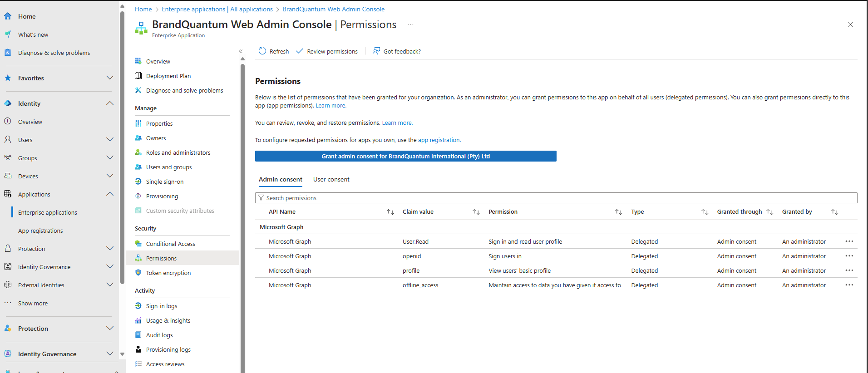Image resolution: width=868 pixels, height=373 pixels.
Task: Click the Properties bars icon
Action: click(x=138, y=123)
